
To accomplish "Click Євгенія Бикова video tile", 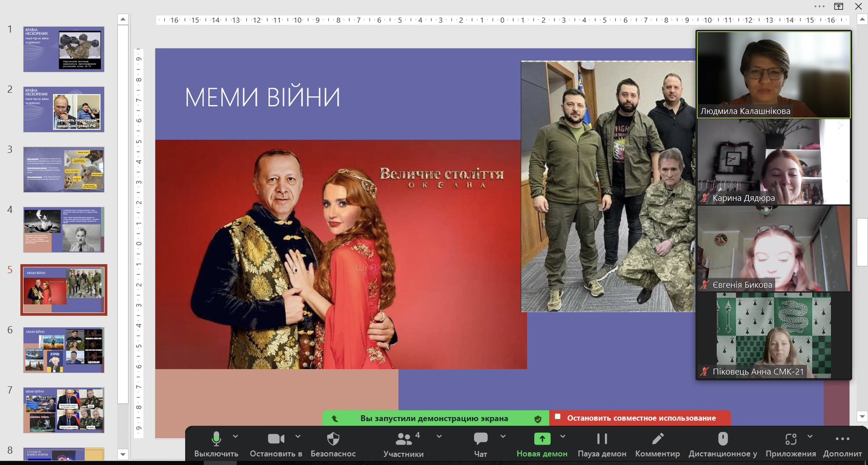I will [774, 249].
